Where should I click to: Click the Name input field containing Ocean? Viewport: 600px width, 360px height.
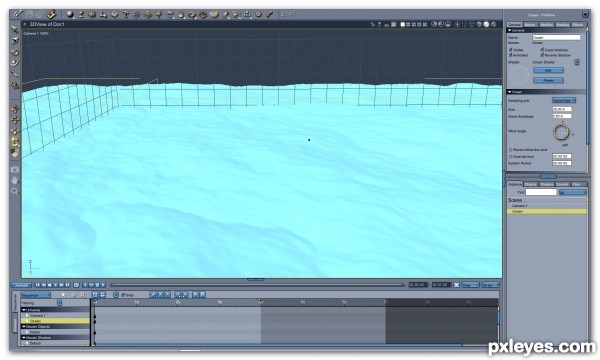point(556,37)
